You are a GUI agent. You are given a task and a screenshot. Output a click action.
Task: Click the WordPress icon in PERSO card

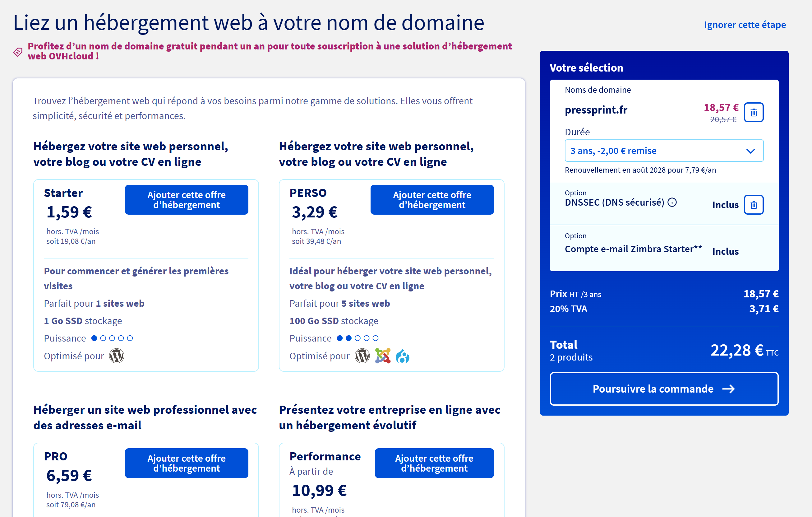(362, 356)
